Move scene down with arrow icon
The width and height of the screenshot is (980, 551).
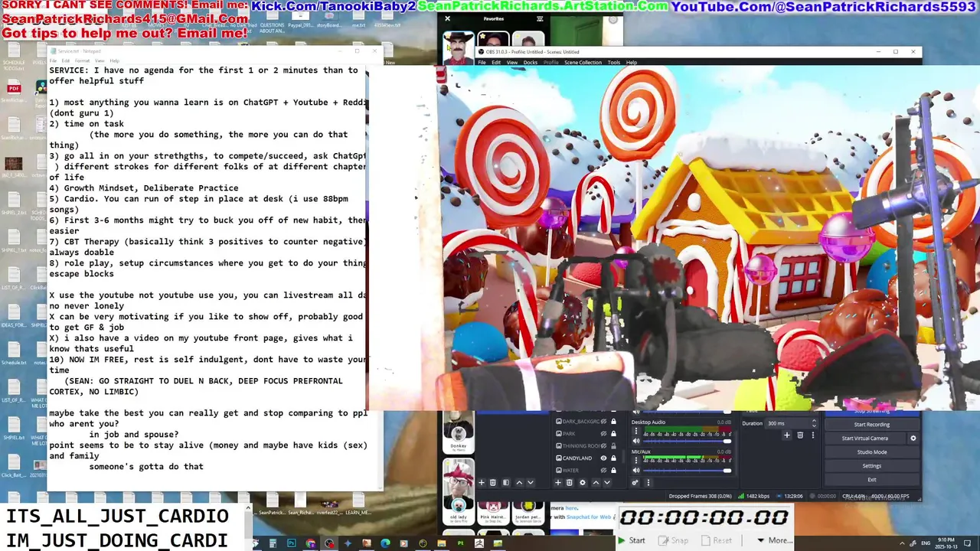pos(531,483)
